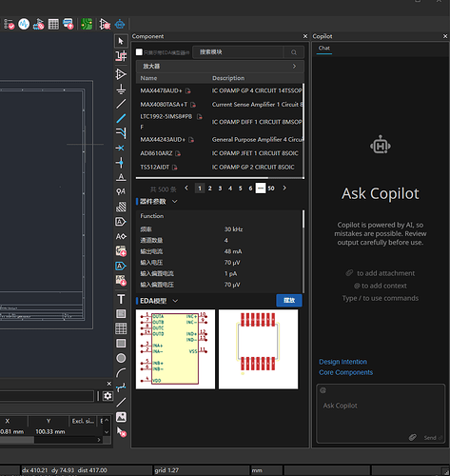Select the hatched Rule Area tool

121,207
